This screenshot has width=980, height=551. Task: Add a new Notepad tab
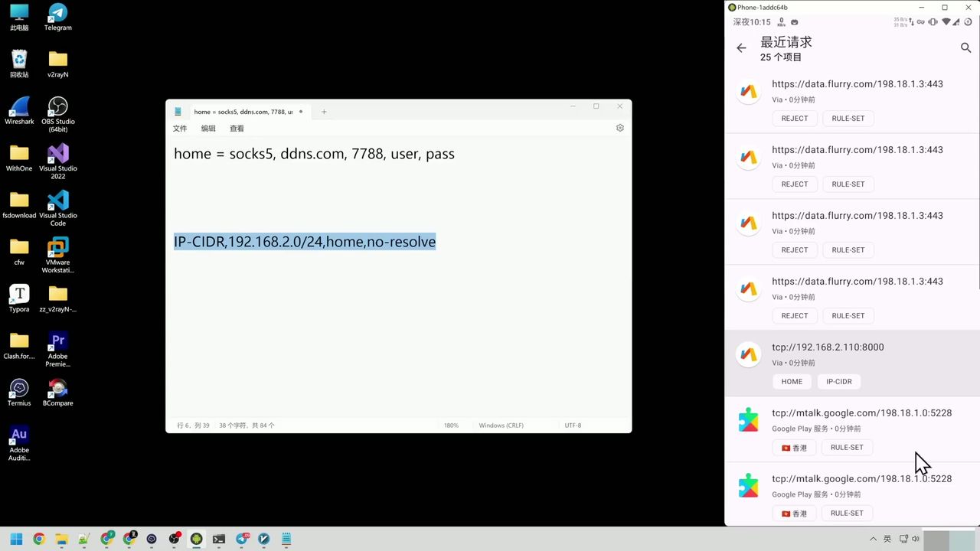[x=324, y=112]
